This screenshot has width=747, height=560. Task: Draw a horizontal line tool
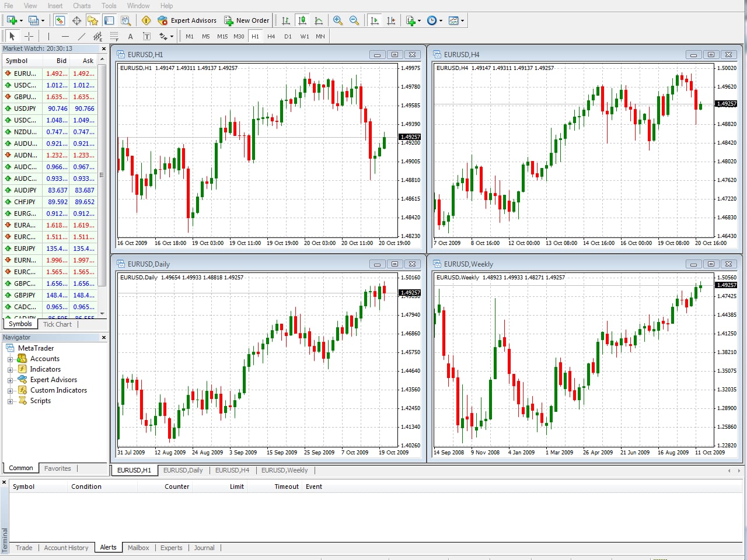tap(65, 36)
